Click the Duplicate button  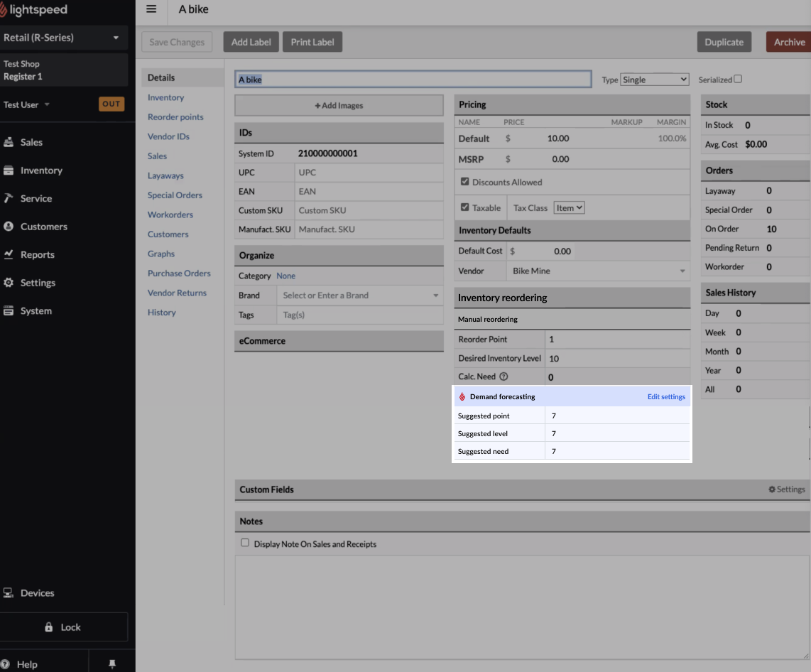pyautogui.click(x=724, y=42)
